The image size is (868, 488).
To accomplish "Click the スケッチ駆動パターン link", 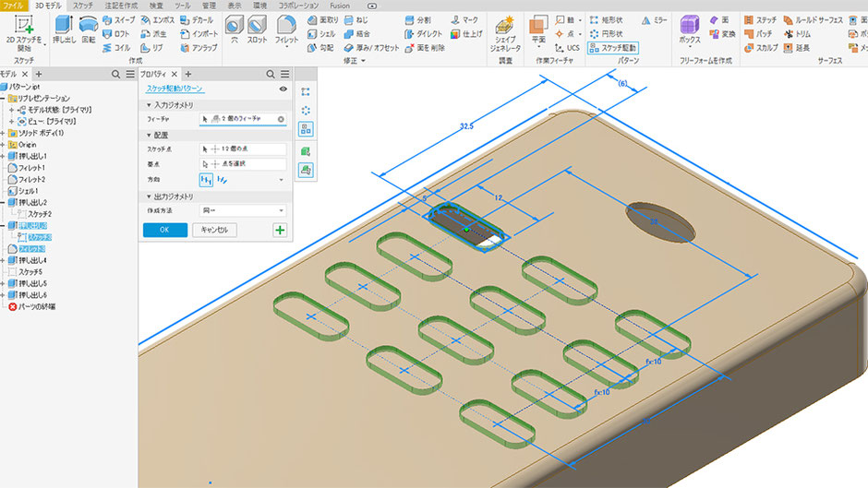I will (x=175, y=89).
